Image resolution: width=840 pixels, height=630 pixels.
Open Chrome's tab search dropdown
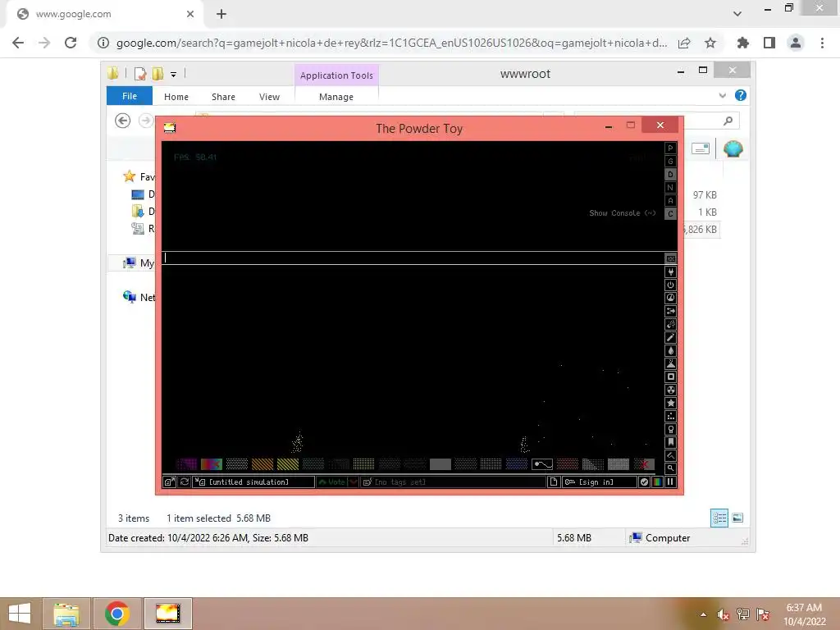[x=737, y=14]
